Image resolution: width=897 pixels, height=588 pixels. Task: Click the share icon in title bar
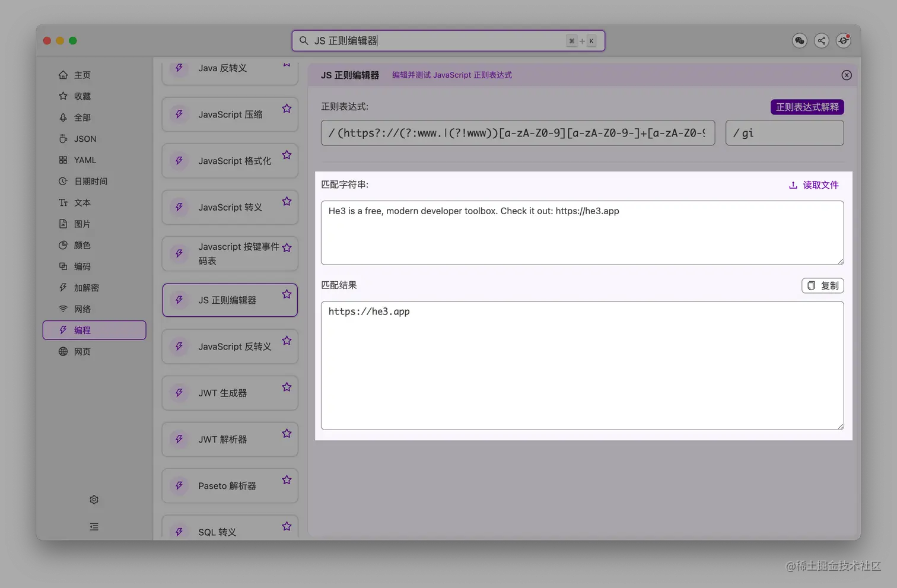(x=822, y=40)
